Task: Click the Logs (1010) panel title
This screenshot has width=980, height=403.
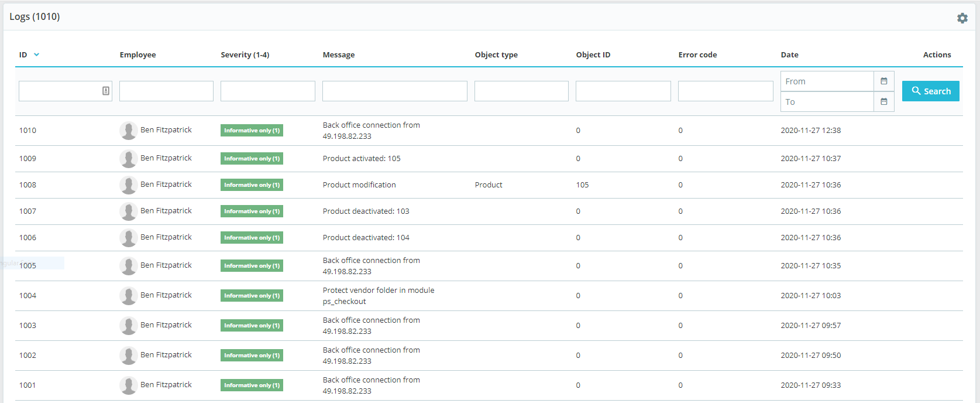Action: (x=35, y=16)
